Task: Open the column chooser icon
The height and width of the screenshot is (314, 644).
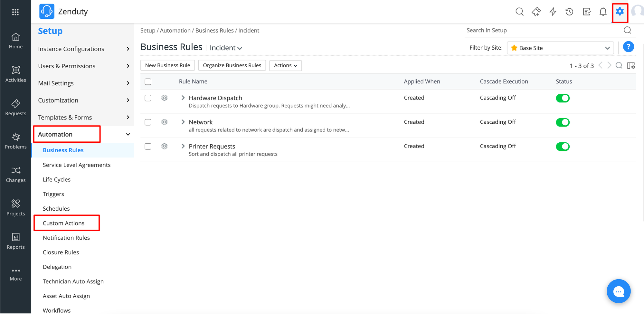Action: (x=631, y=66)
